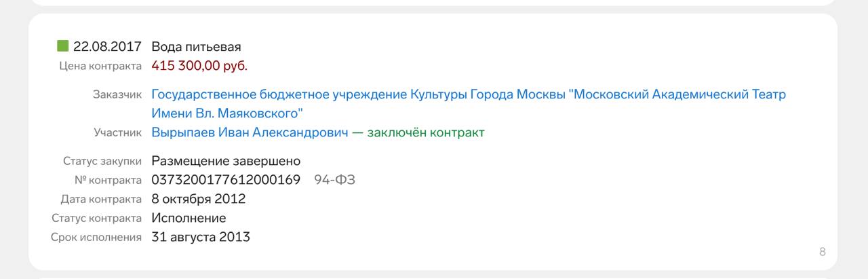Select the contract price 415 300,00 руб.
This screenshot has height=279, width=868.
199,66
